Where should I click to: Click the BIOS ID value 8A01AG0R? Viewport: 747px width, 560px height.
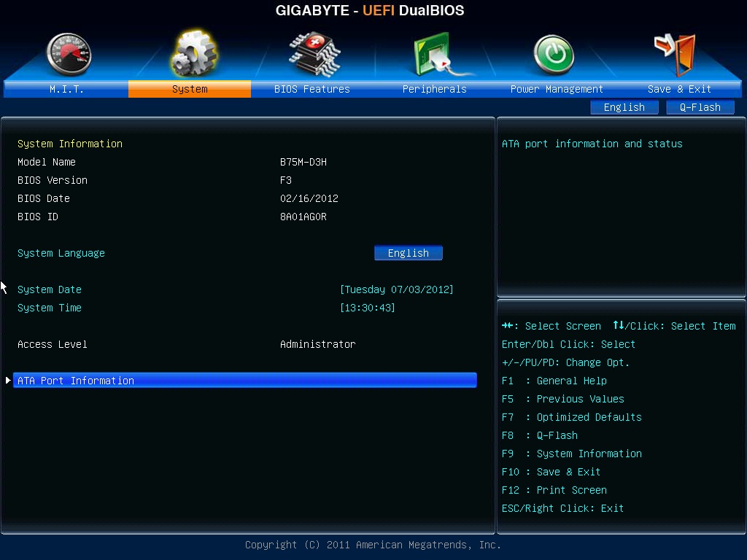pyautogui.click(x=303, y=217)
